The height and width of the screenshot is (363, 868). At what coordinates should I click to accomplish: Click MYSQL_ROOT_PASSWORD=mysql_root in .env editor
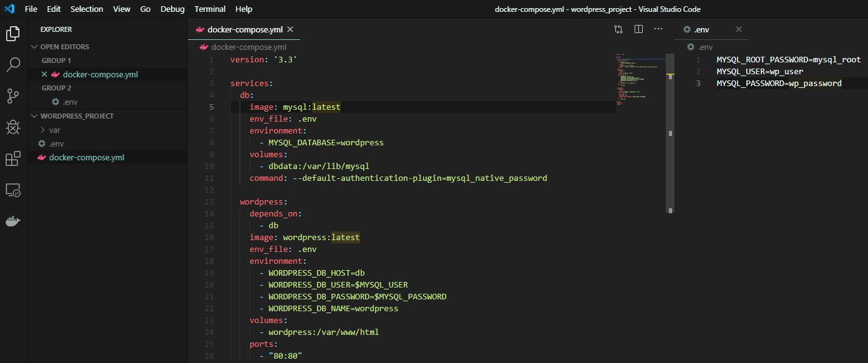789,59
